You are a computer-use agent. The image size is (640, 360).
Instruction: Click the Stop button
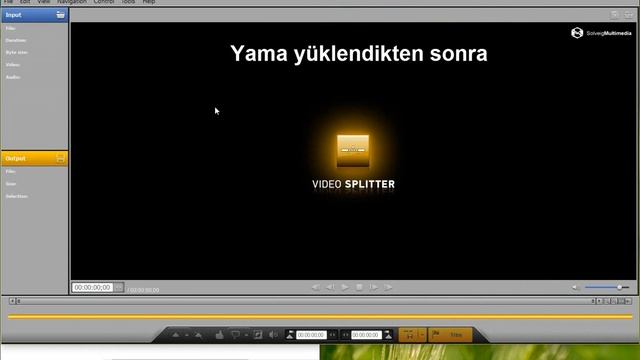pos(359,287)
